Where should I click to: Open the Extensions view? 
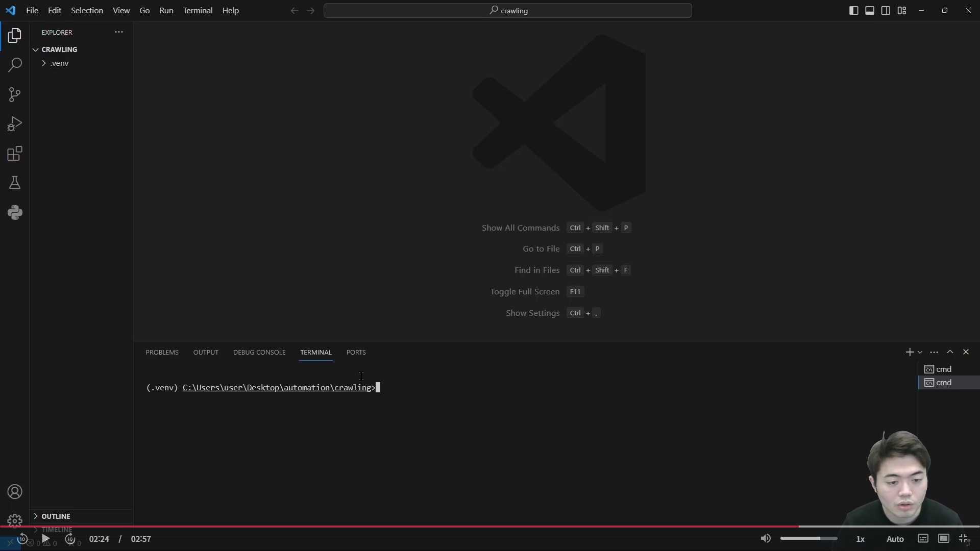pos(15,154)
